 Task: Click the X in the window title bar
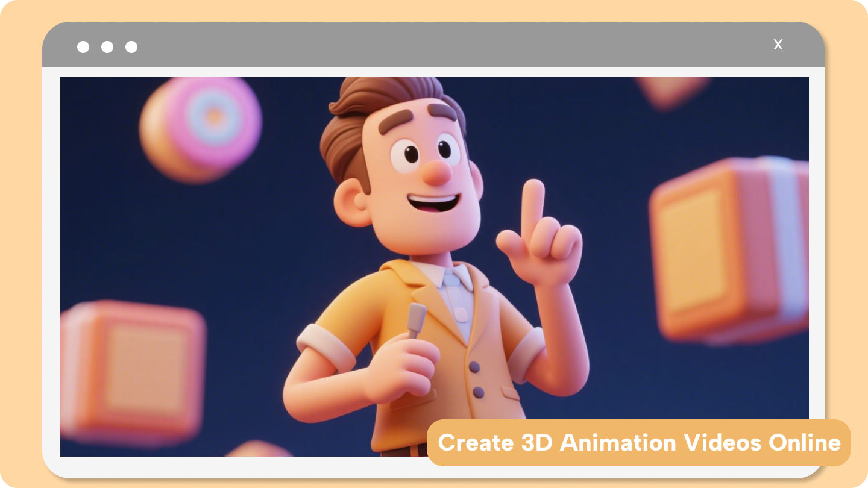(778, 45)
